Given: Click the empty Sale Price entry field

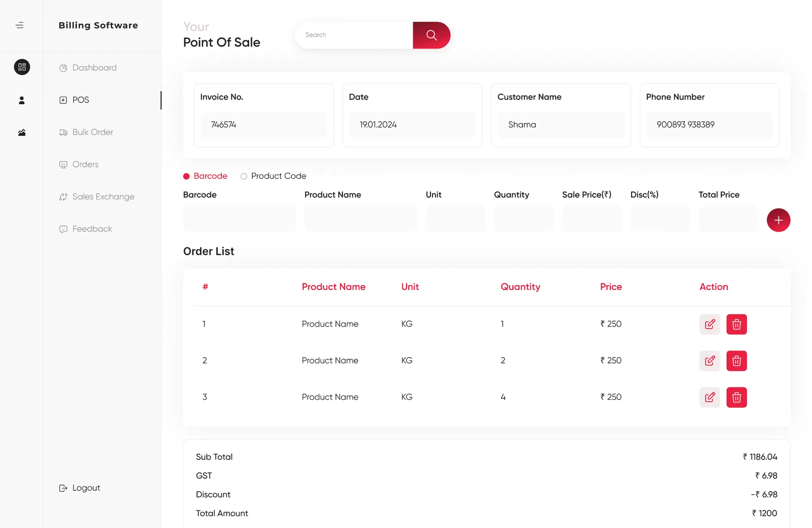Looking at the screenshot, I should [592, 219].
